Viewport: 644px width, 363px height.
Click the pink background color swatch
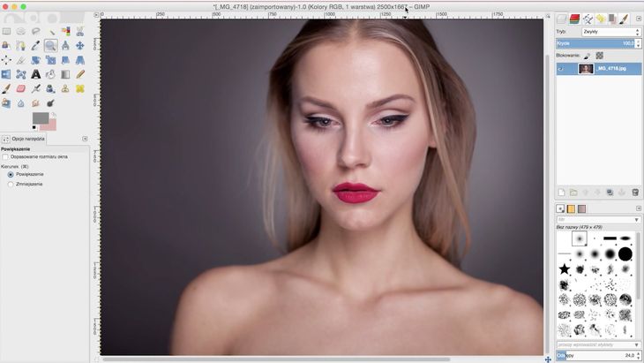[x=52, y=125]
